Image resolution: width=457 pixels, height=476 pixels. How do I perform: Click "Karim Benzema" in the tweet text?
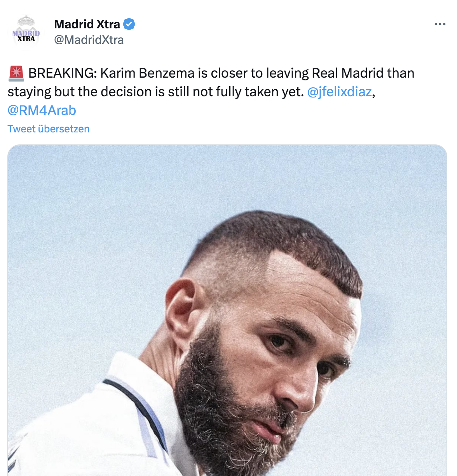click(147, 73)
